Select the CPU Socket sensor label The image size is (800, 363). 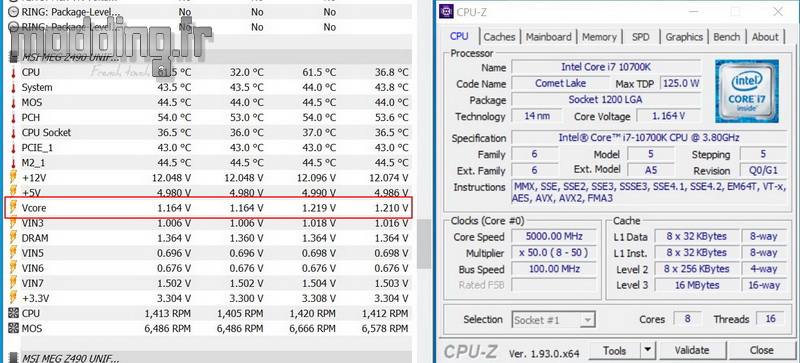(x=46, y=133)
